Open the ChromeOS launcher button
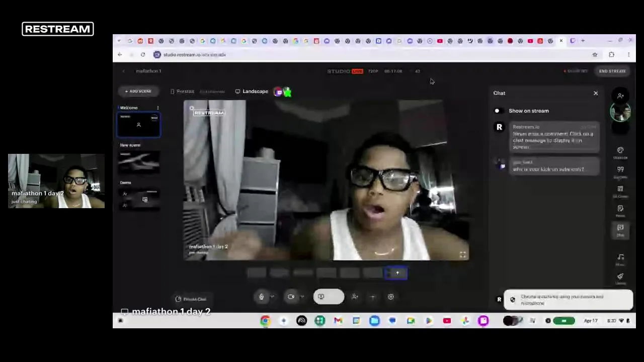The width and height of the screenshot is (644, 362). pyautogui.click(x=120, y=321)
